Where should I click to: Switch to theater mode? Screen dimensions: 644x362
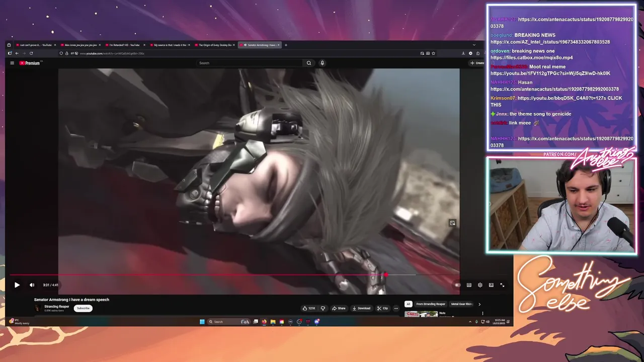pyautogui.click(x=491, y=285)
